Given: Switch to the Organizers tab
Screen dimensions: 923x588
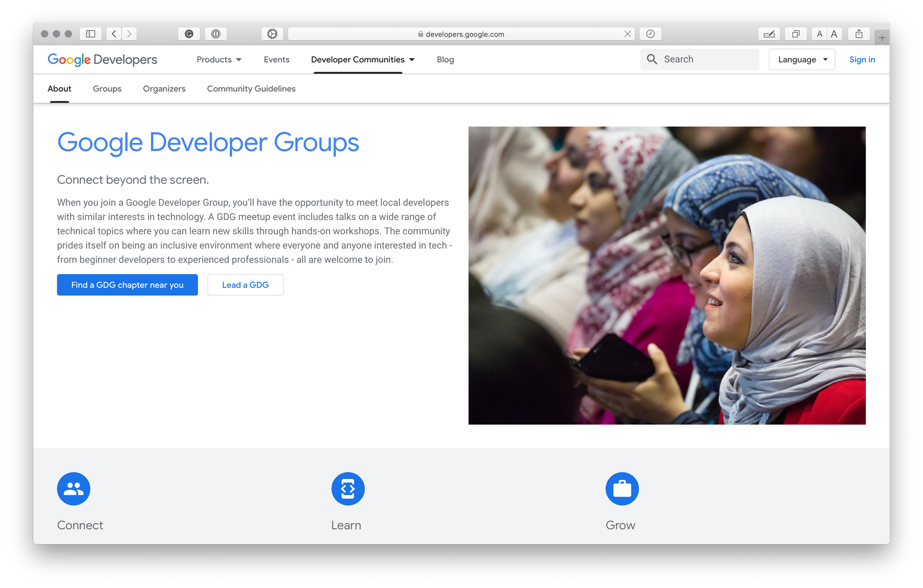Looking at the screenshot, I should [164, 89].
